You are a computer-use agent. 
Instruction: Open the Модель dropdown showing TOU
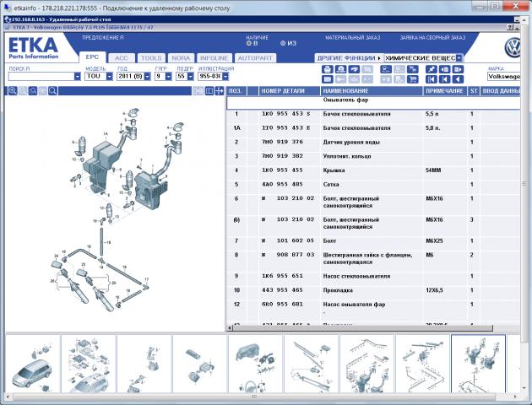[109, 77]
